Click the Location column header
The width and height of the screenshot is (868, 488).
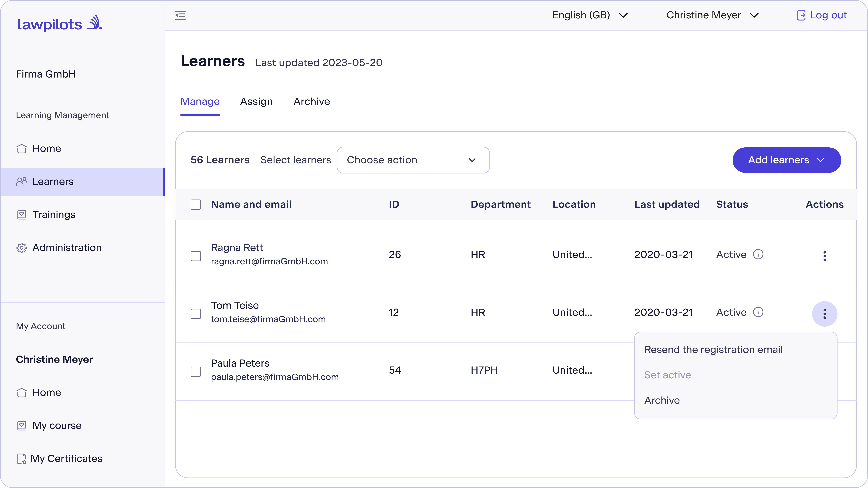tap(574, 205)
